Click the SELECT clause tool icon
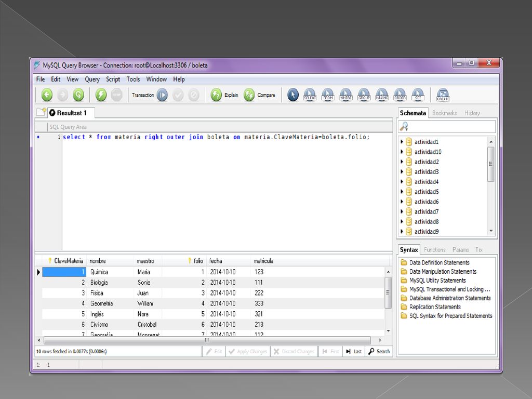Screen dimensions: 532x399 coord(310,95)
